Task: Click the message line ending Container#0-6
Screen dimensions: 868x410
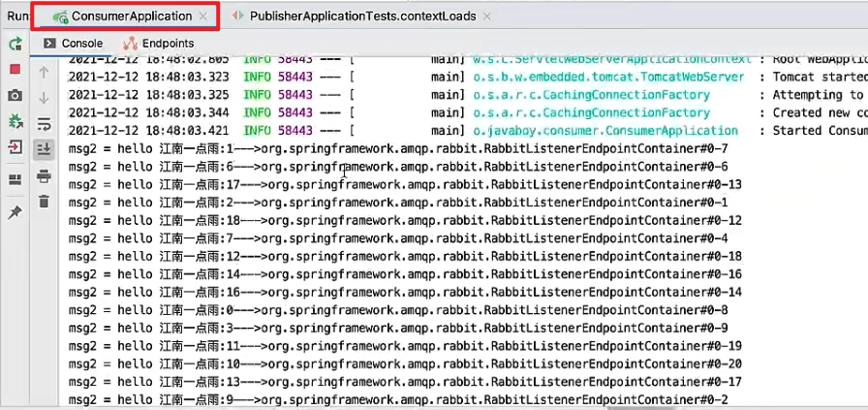Action: (398, 167)
